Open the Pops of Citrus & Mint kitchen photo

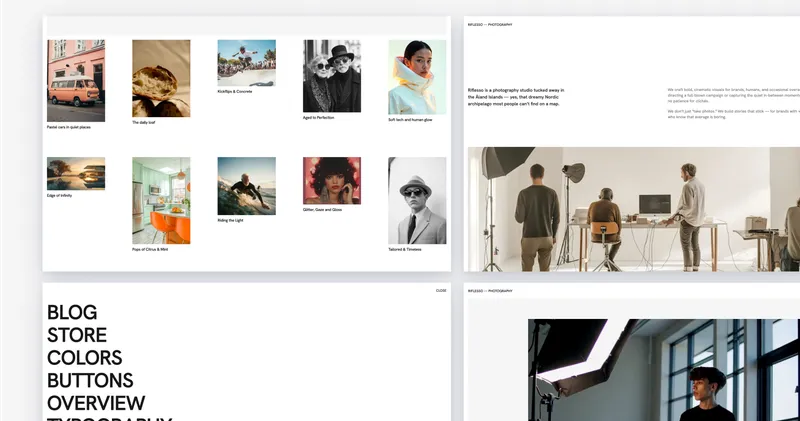coord(161,200)
